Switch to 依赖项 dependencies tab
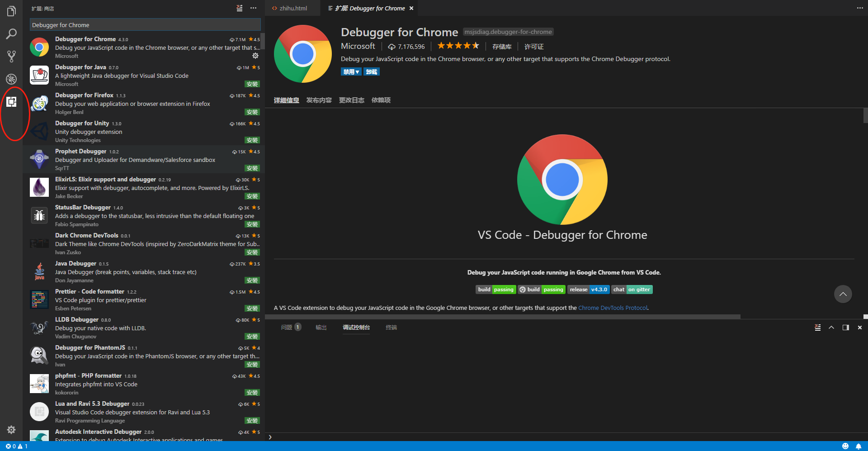 point(381,100)
